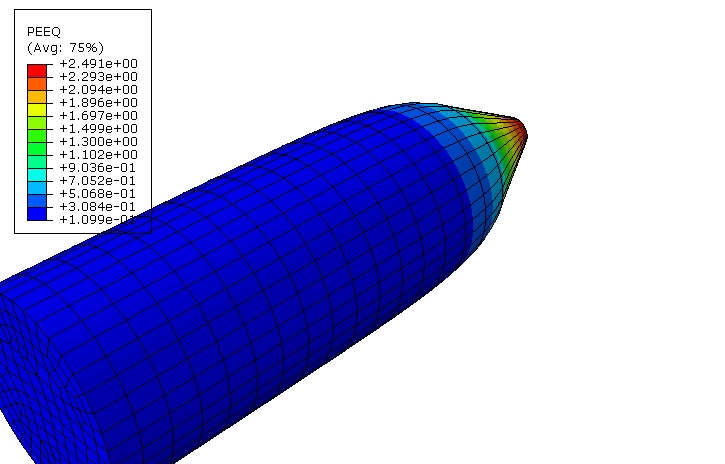Select the red swatch at legend top
This screenshot has width=725, height=464.
tap(37, 69)
